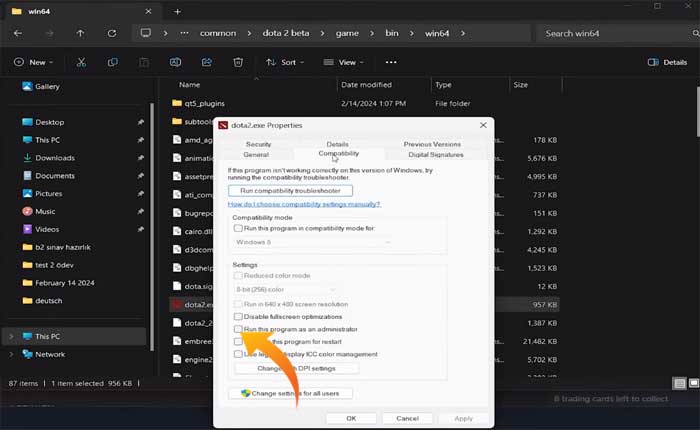700x430 pixels.
Task: Click Run compatibility troubleshooter button
Action: (290, 191)
